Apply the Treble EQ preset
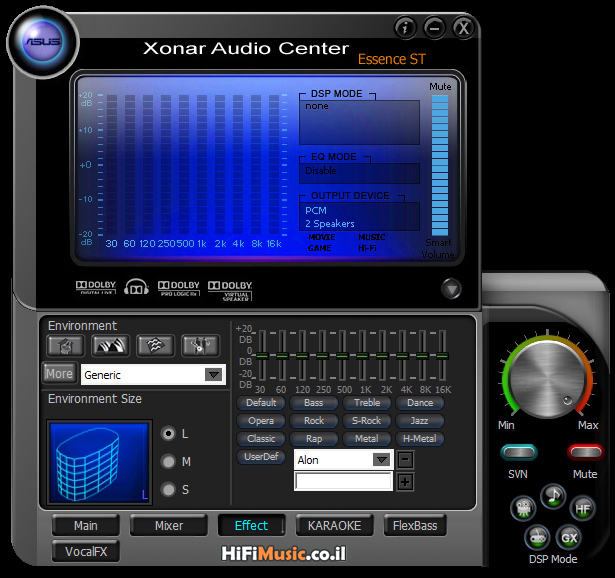The image size is (615, 578). (367, 403)
